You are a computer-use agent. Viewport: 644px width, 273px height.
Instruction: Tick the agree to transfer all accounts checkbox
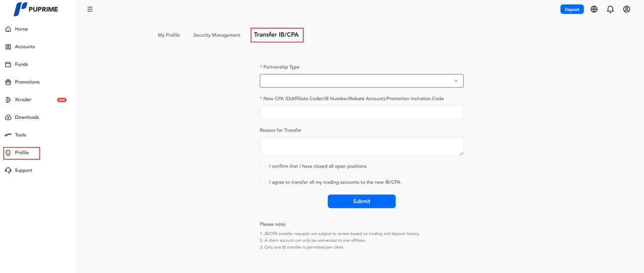pyautogui.click(x=263, y=182)
